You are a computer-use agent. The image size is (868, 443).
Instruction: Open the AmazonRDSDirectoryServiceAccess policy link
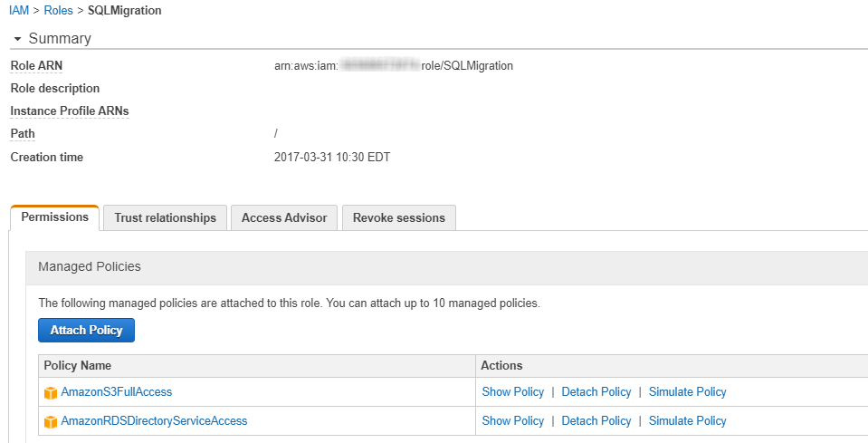(154, 421)
